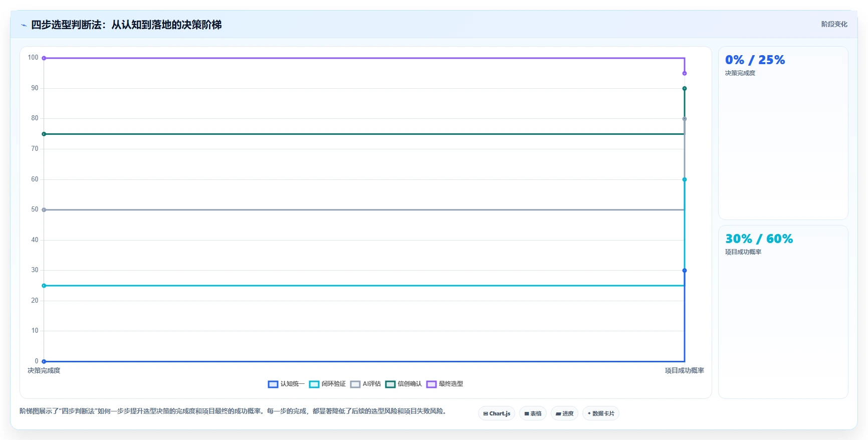Screen dimensions: 868x440
Task: Click dark green data point at 75 on 决策完成度
Action: (x=44, y=134)
